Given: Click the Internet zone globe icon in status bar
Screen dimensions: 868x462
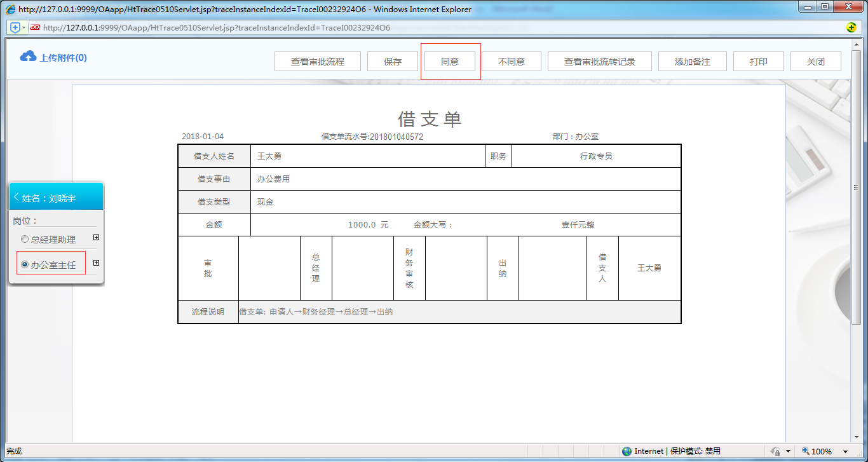Looking at the screenshot, I should point(628,451).
